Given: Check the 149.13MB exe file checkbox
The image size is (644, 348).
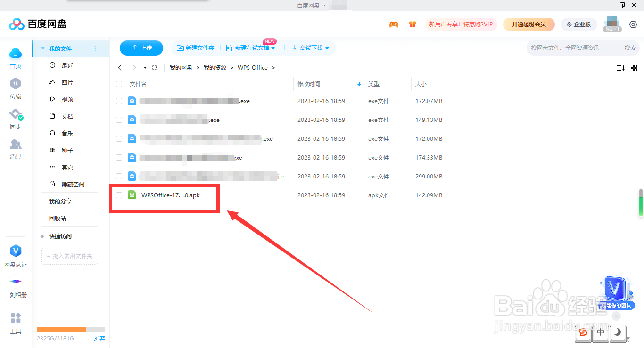Looking at the screenshot, I should (x=119, y=120).
